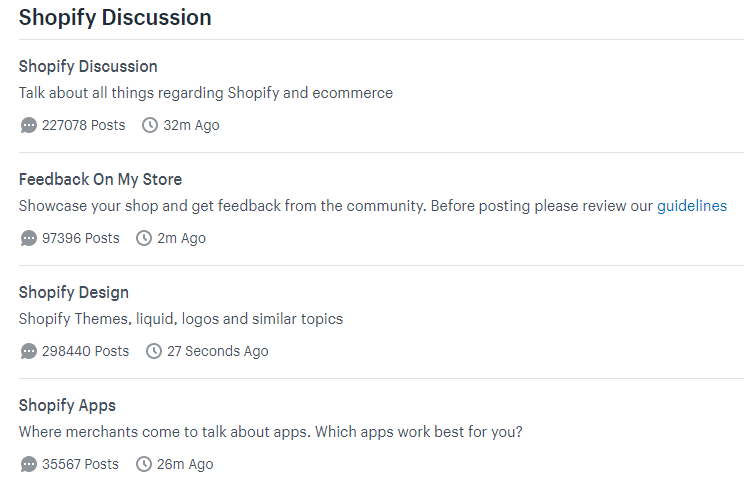Click the speech bubble icon beside 227078 Posts
This screenshot has height=488, width=744.
[x=28, y=126]
